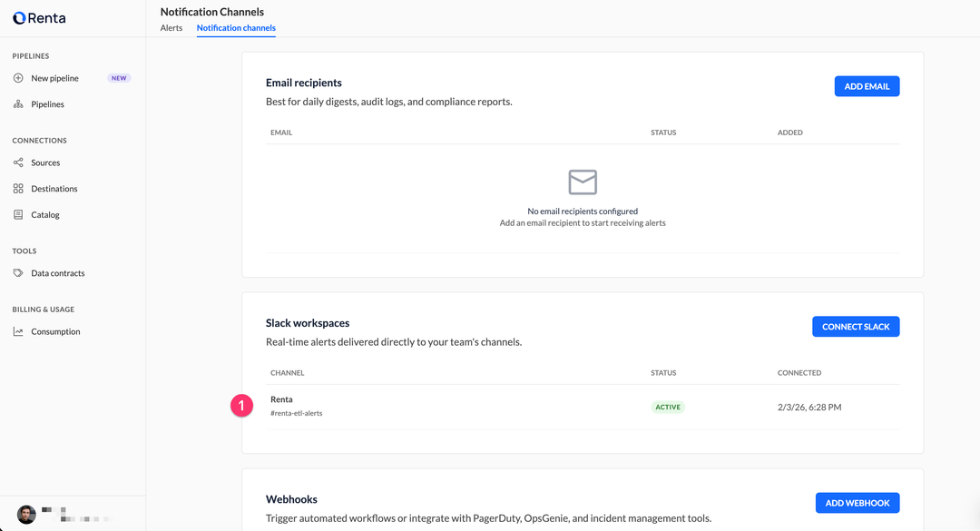The height and width of the screenshot is (531, 980).
Task: Click the Destinations grid icon
Action: pyautogui.click(x=18, y=189)
